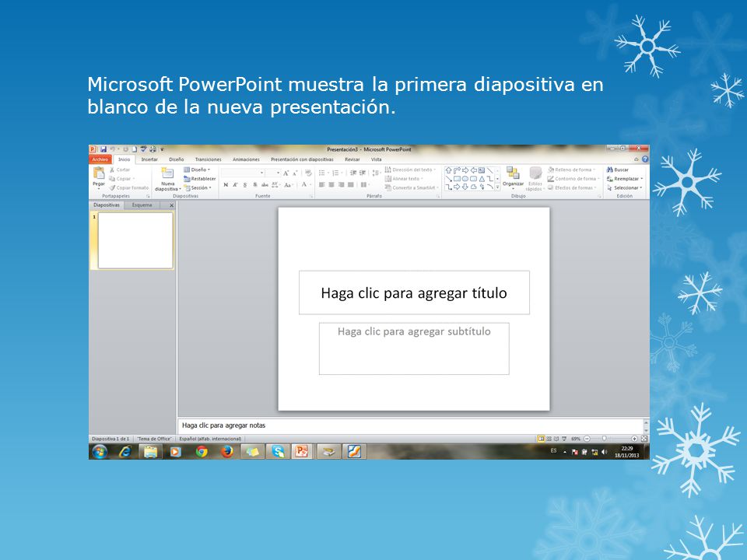Select slide 1 thumbnail in Diapositivas pane
The image size is (747, 560).
pyautogui.click(x=135, y=240)
